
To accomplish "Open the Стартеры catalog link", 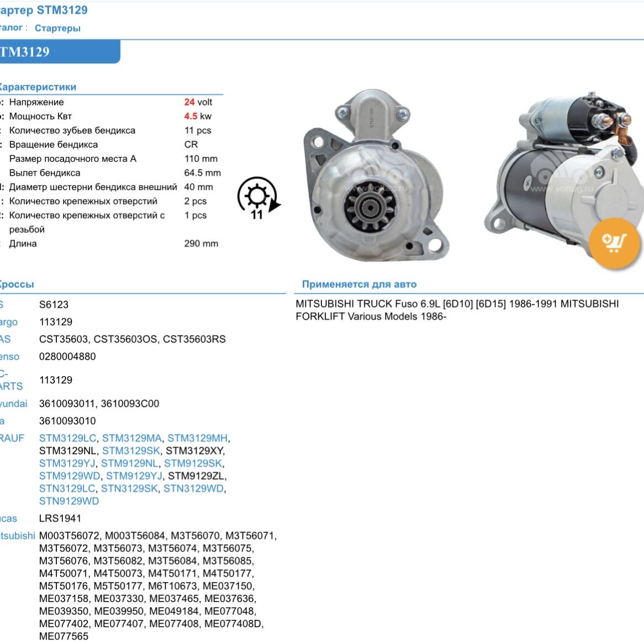I will pos(57,28).
